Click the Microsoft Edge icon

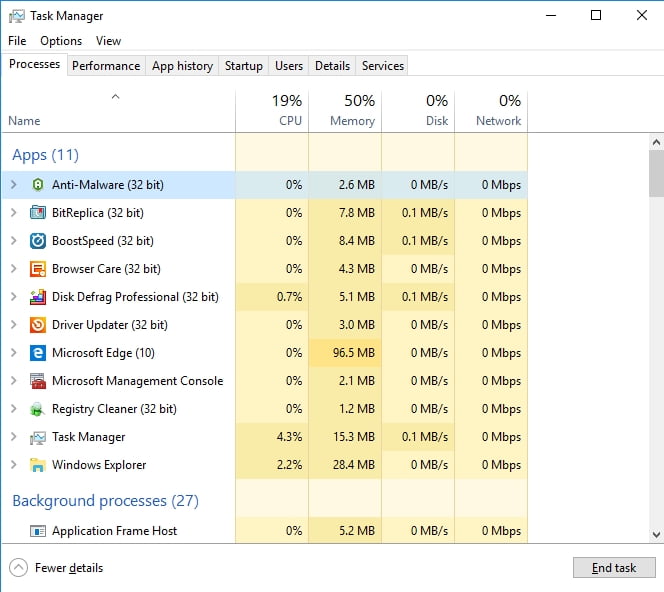click(38, 353)
